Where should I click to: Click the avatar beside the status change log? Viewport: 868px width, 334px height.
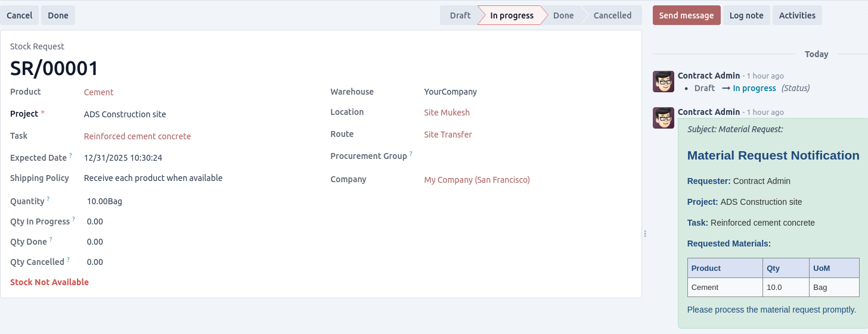(664, 82)
